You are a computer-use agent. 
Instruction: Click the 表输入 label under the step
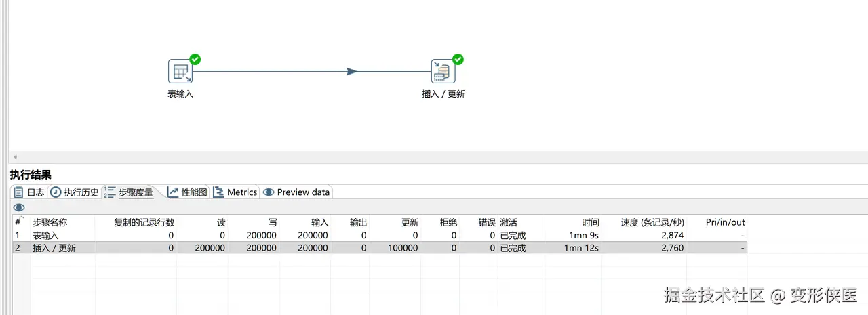pyautogui.click(x=180, y=94)
